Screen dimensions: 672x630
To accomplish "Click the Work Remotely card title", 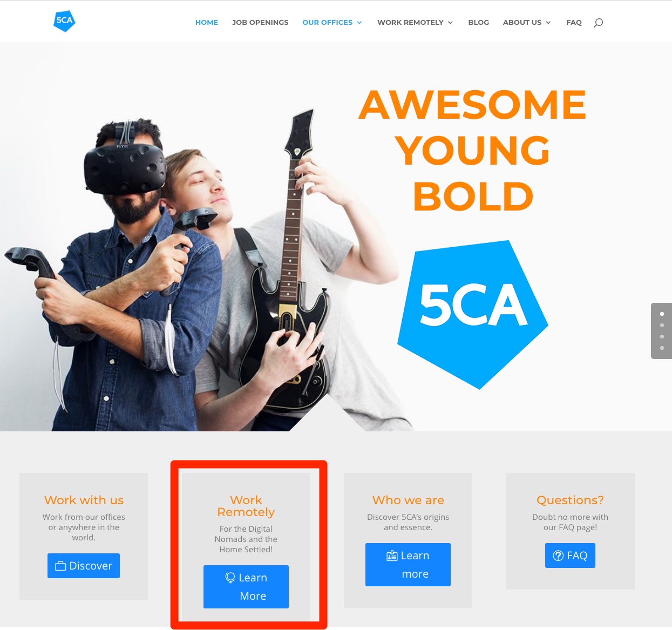I will point(246,506).
